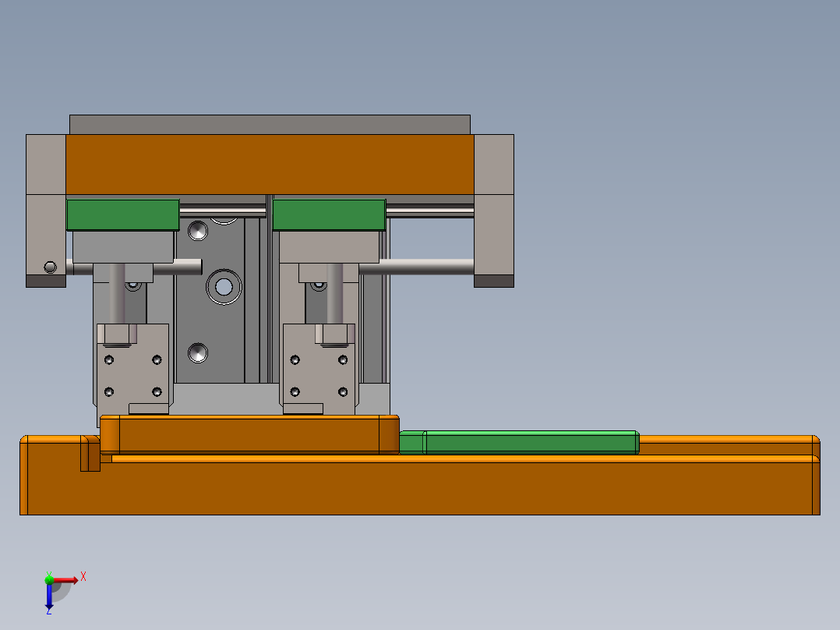Viewport: 840px width, 630px height.
Task: Pick the left bracket's vertical rod
Action: coord(118,293)
